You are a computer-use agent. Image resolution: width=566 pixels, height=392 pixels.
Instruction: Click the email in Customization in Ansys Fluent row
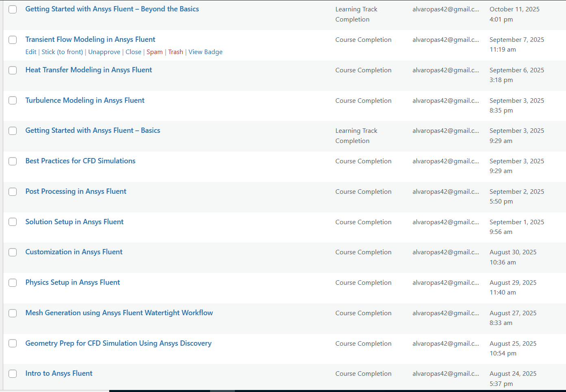pyautogui.click(x=446, y=252)
